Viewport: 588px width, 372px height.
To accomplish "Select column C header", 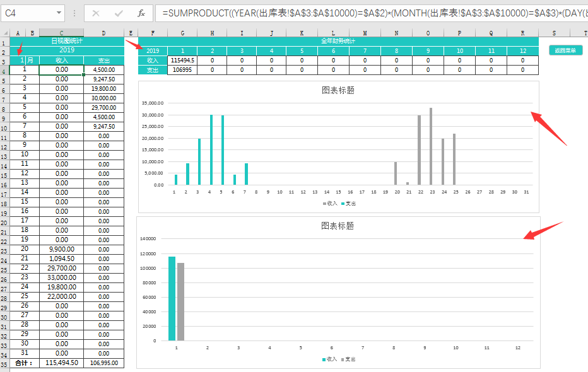I will 61,33.
